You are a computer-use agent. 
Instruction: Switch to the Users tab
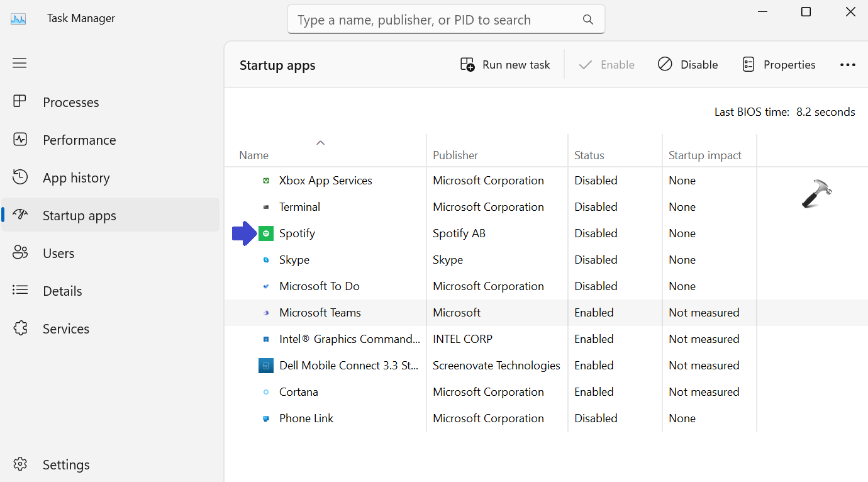coord(58,253)
